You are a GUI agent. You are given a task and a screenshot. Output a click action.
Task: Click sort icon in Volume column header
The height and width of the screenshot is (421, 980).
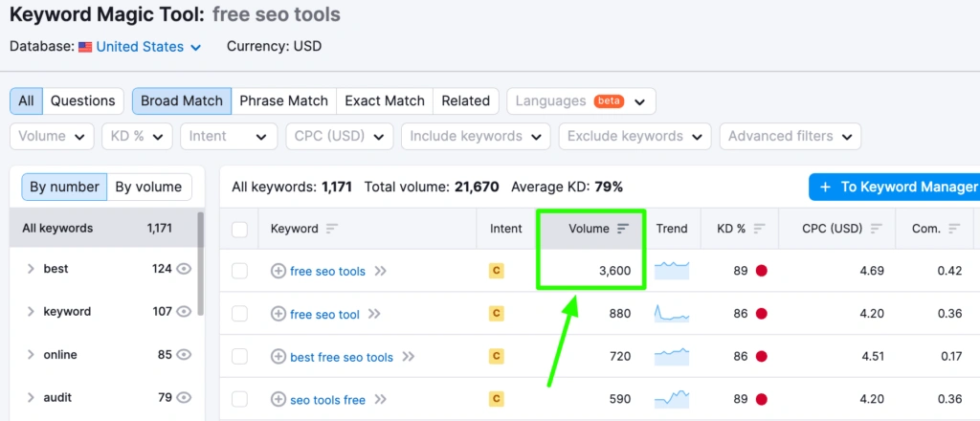click(x=623, y=229)
